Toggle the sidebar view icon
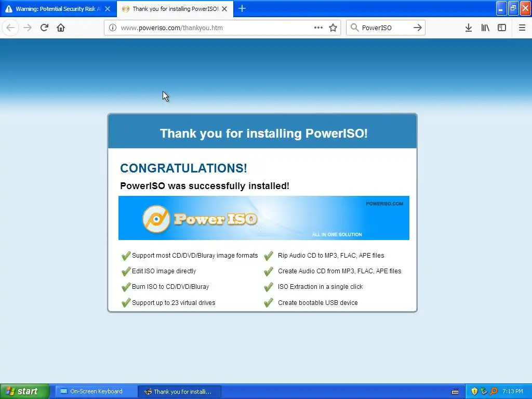 pyautogui.click(x=502, y=28)
